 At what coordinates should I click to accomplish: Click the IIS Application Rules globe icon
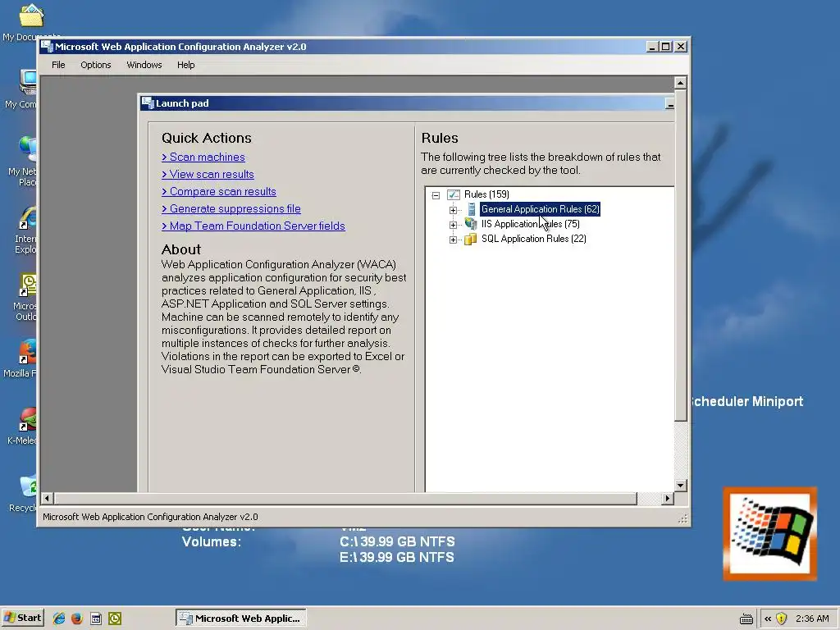471,223
